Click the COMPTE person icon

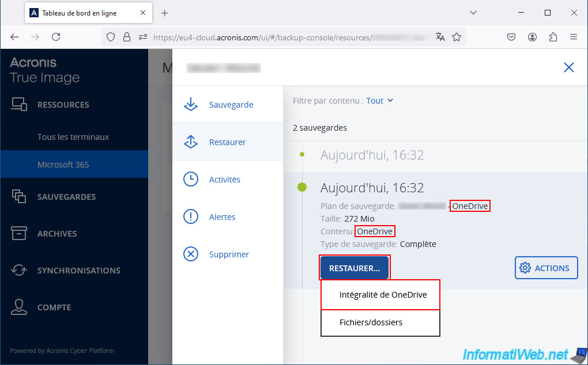[x=19, y=307]
